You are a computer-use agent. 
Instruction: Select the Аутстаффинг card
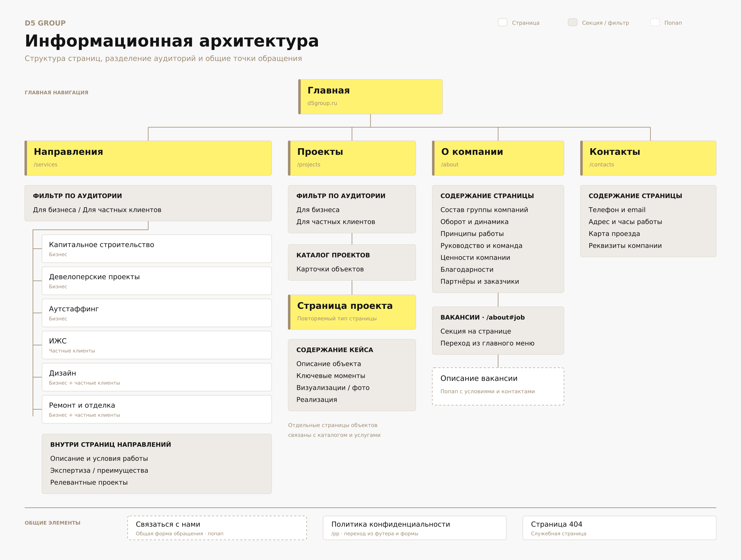tap(156, 313)
